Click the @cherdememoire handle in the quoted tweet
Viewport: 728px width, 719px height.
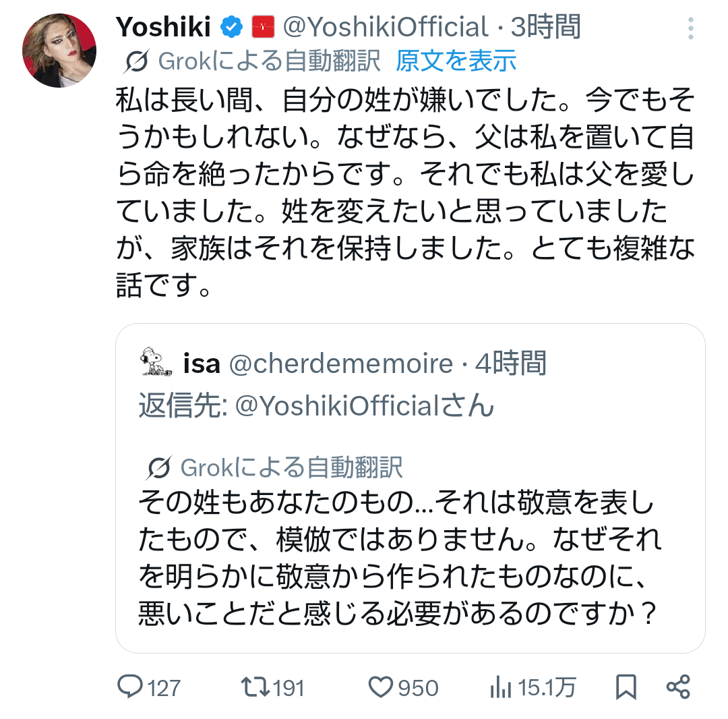tap(341, 364)
